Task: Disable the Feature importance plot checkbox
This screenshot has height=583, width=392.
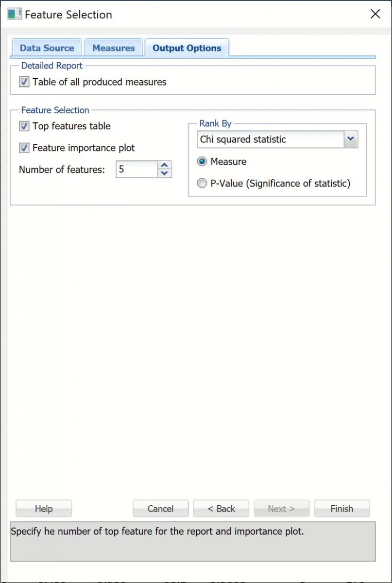Action: (24, 148)
